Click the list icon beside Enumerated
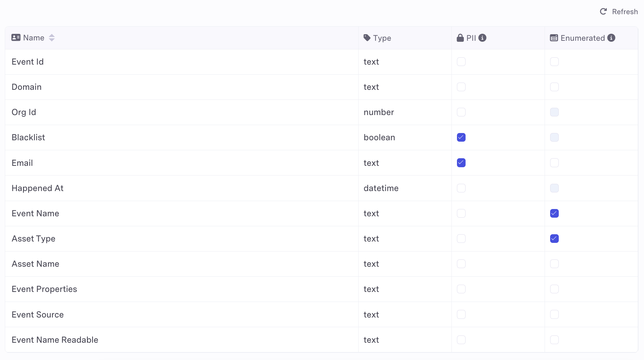644x360 pixels. (554, 38)
